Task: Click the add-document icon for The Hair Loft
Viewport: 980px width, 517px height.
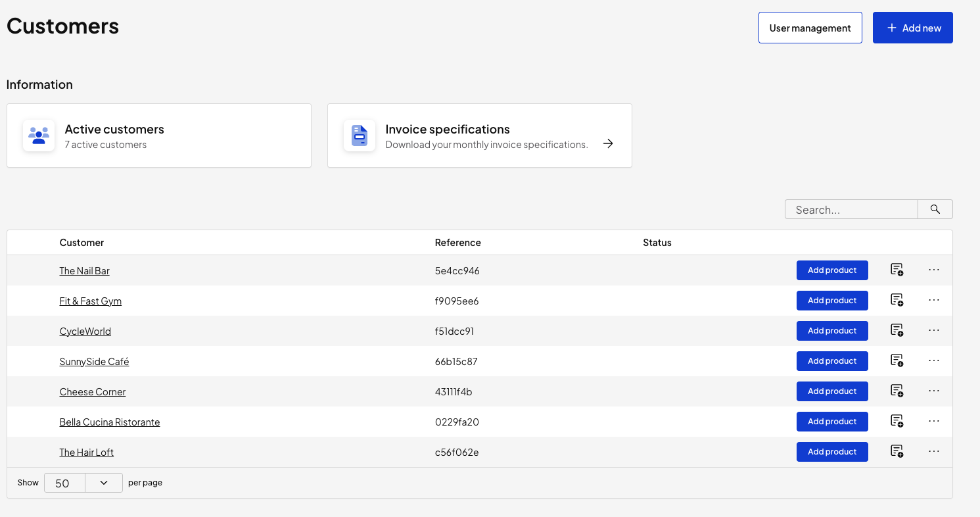Action: coord(897,451)
